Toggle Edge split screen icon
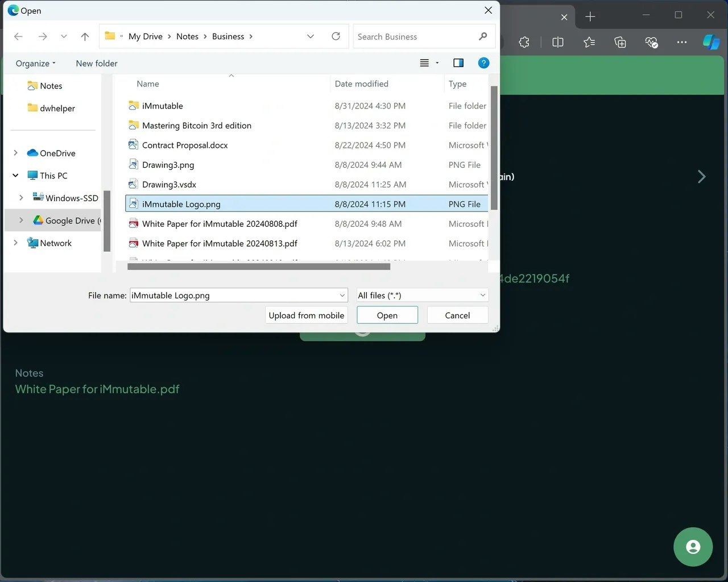This screenshot has height=582, width=728. click(x=557, y=42)
